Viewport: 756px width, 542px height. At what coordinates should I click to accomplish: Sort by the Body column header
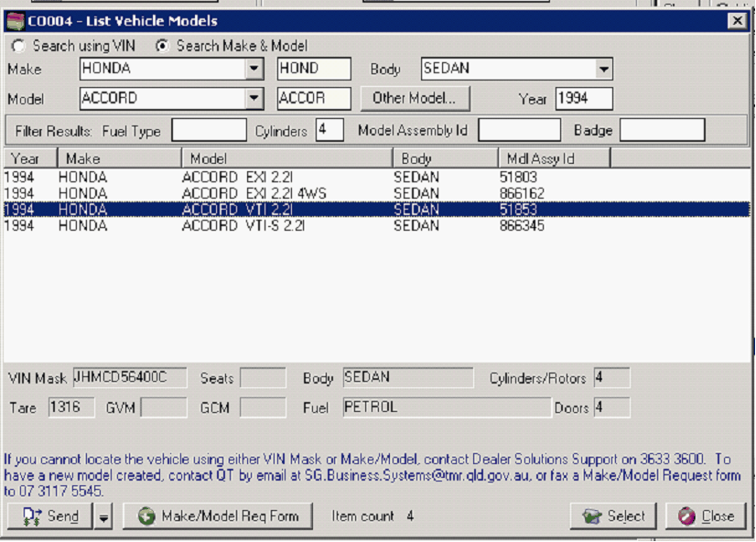pos(445,158)
